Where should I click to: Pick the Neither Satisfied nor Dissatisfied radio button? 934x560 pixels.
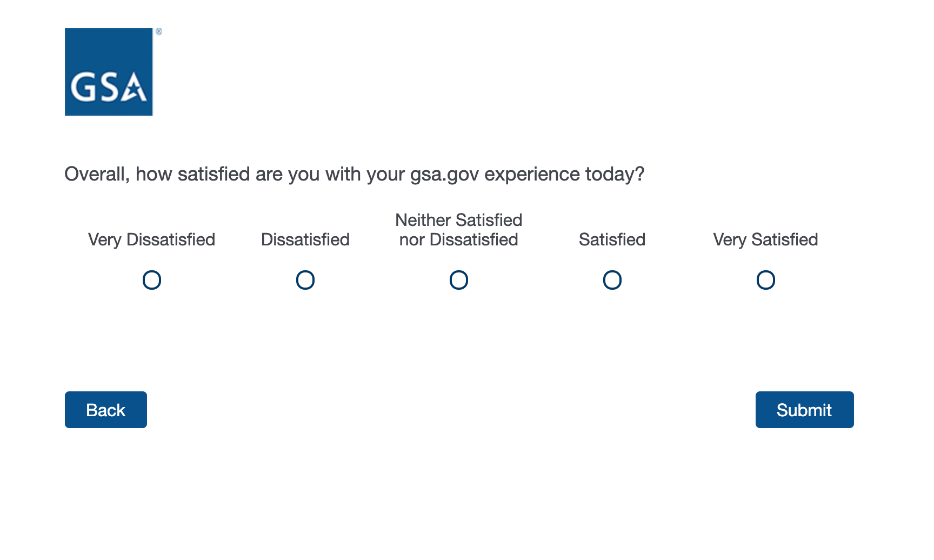click(459, 280)
